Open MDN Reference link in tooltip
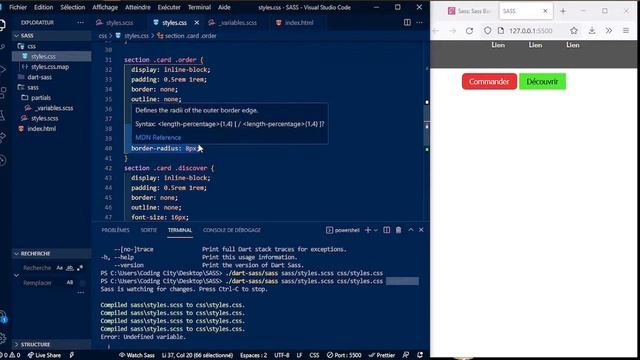The width and height of the screenshot is (640, 360). [158, 138]
